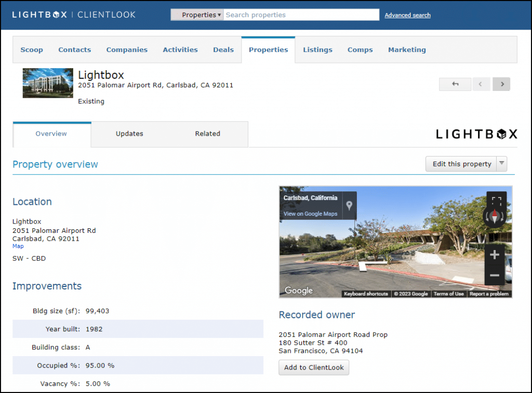Viewport: 532px width, 393px height.
Task: Open the Marketing tab
Action: (407, 49)
